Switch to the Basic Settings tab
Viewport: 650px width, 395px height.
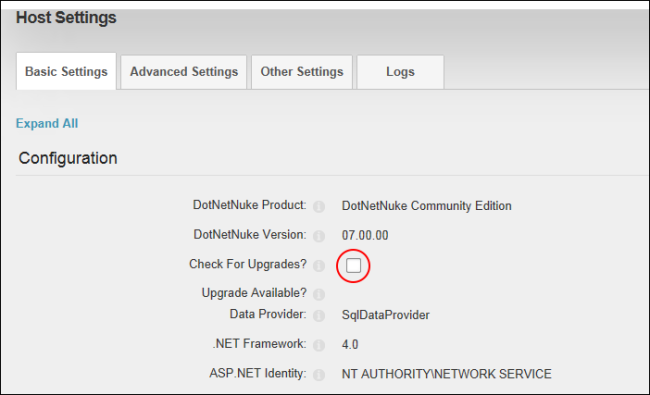pyautogui.click(x=66, y=71)
